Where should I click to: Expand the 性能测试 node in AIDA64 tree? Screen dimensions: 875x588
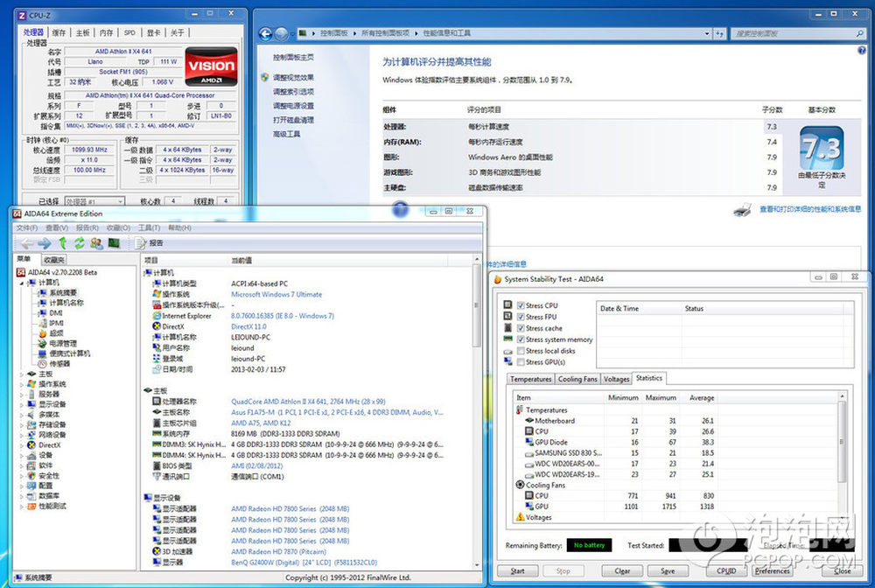coord(22,507)
